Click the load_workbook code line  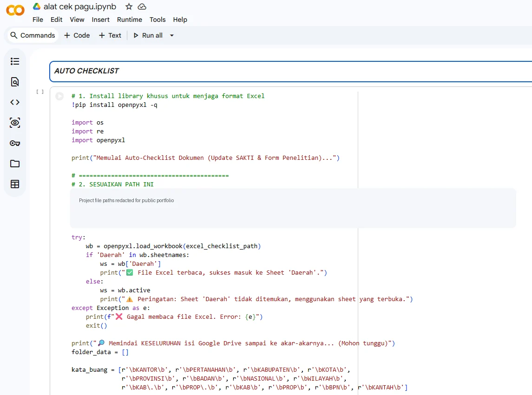tap(173, 246)
